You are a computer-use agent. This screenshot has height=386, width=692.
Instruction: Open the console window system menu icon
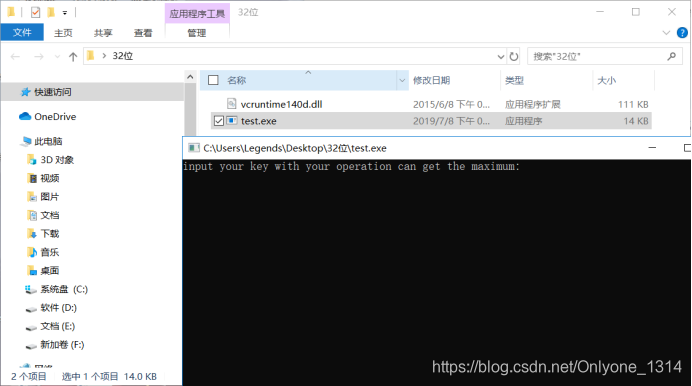click(193, 148)
